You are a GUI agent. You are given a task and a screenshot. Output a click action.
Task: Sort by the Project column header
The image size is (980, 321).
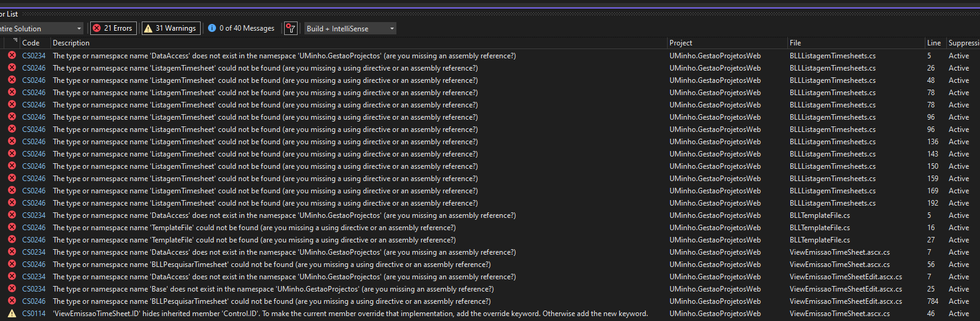(x=681, y=43)
